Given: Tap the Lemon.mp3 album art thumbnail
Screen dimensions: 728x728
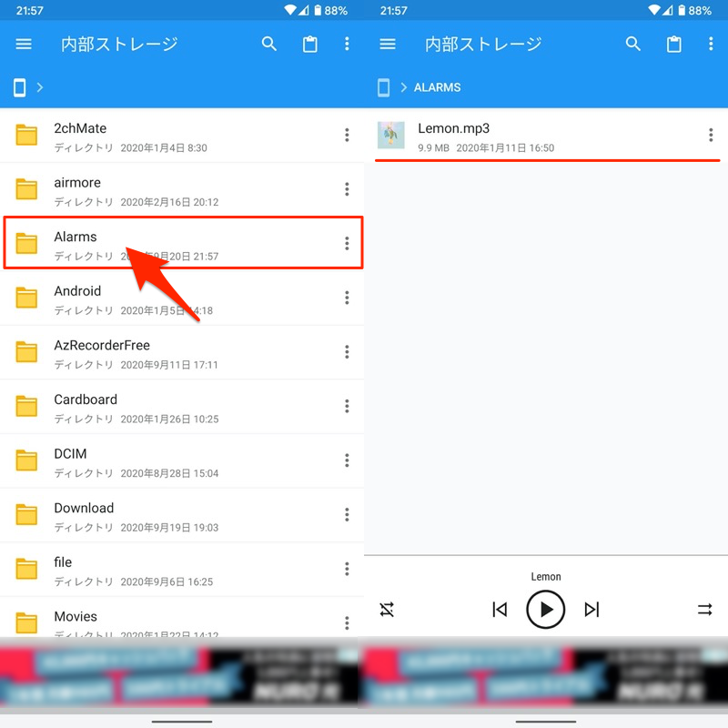Looking at the screenshot, I should pyautogui.click(x=391, y=136).
